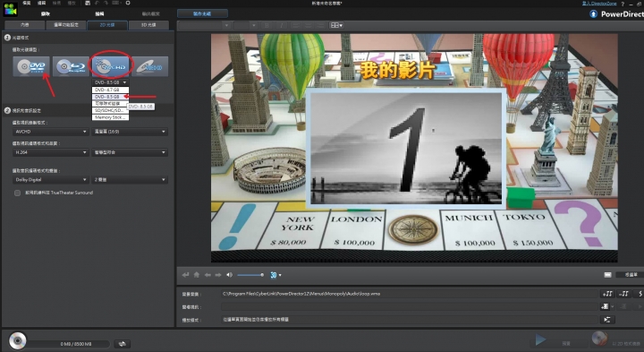Switch to the 3D disc tab
The image size is (644, 352).
tap(148, 25)
